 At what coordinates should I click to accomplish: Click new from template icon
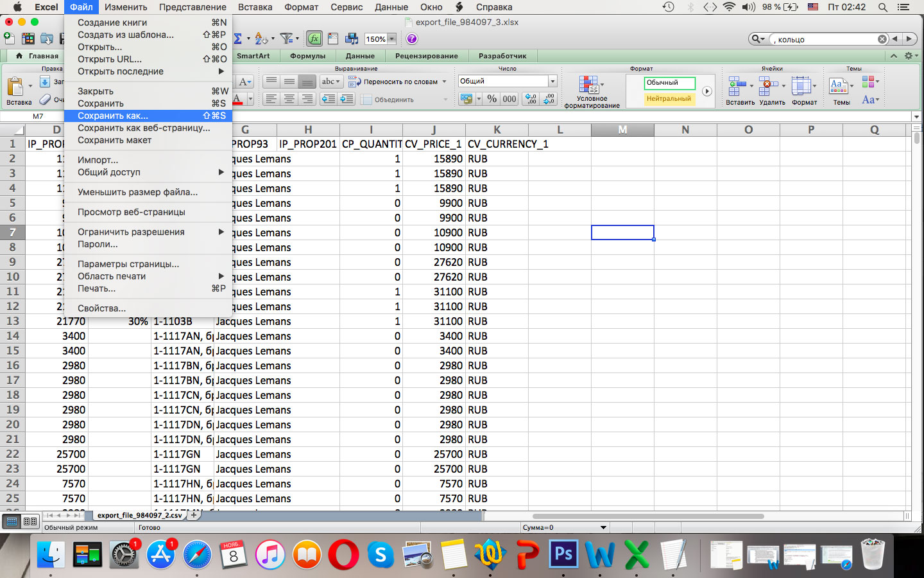point(28,39)
